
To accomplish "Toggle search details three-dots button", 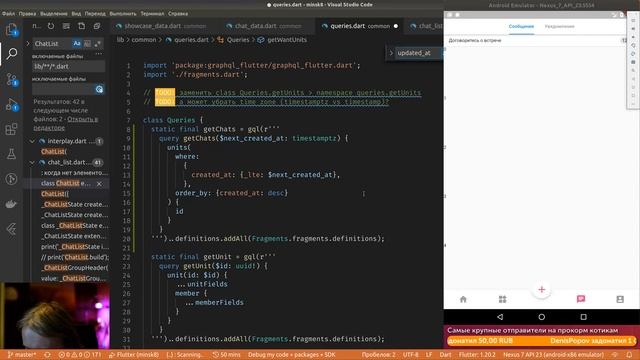I will pyautogui.click(x=99, y=54).
